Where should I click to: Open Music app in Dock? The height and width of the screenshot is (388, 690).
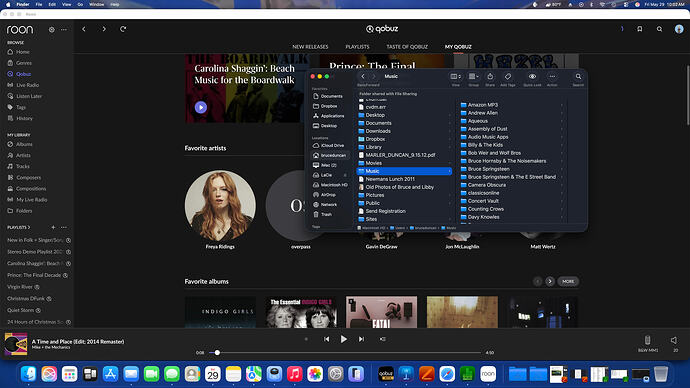pos(294,374)
